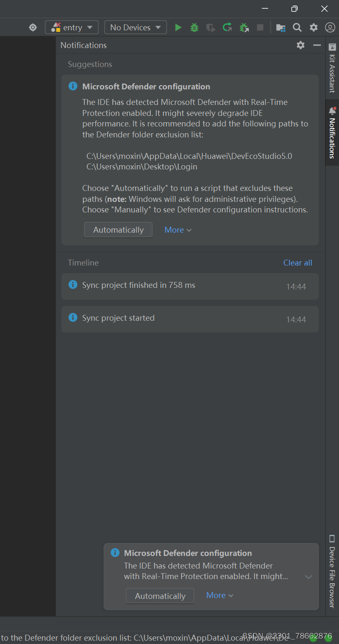Open IDE settings gear in main toolbar
The image size is (339, 644).
point(314,27)
